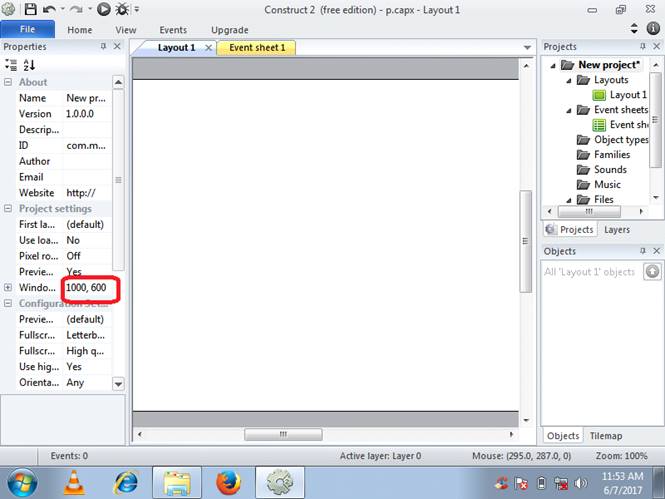The width and height of the screenshot is (665, 499).
Task: Change the Pixel rounding value Off
Action: point(86,256)
